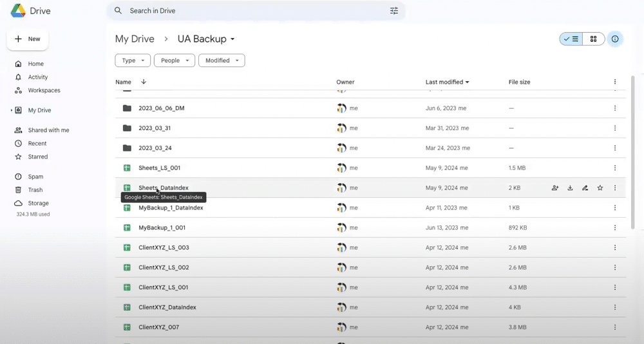Open more actions for ClientXYZ_LS_003

(615, 247)
